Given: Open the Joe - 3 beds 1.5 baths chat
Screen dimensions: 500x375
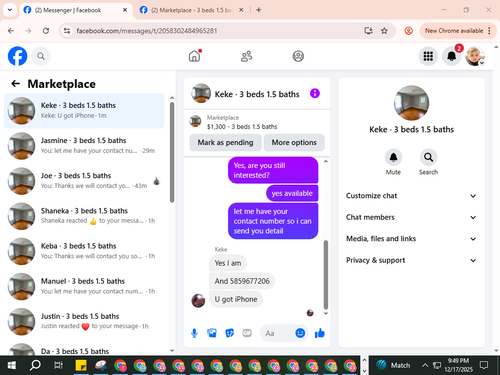Looking at the screenshot, I should (x=84, y=181).
